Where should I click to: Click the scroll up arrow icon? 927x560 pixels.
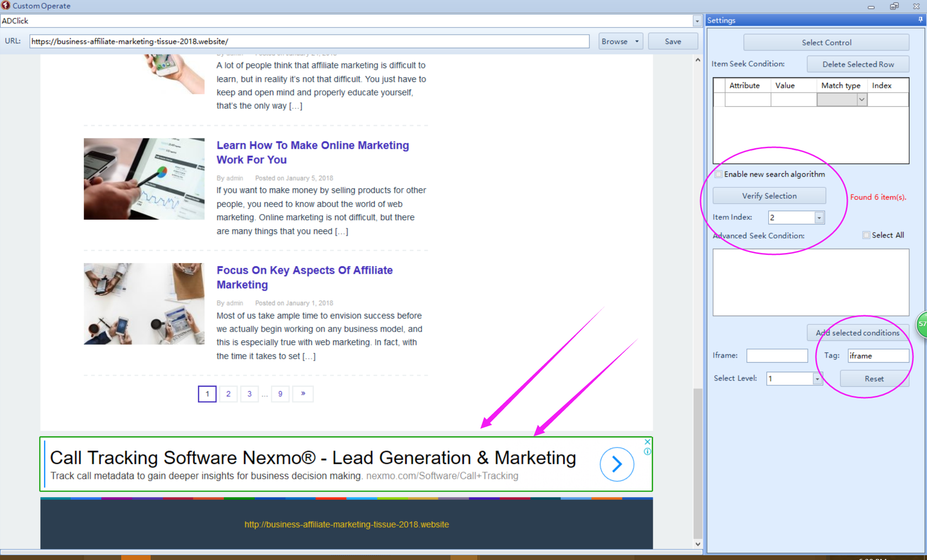[x=698, y=60]
